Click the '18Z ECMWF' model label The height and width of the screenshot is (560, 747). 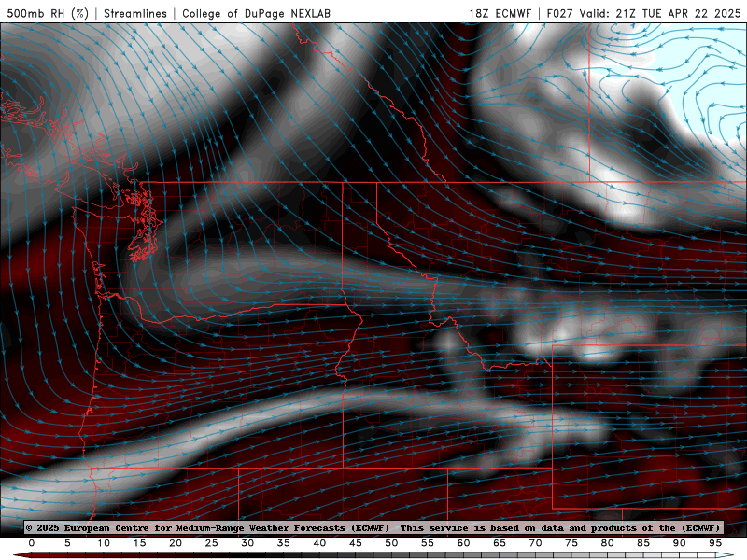(500, 13)
